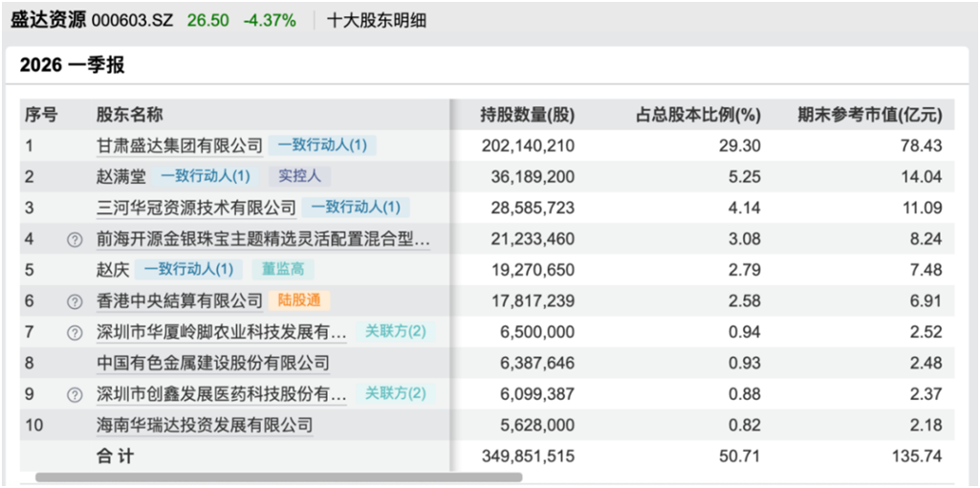This screenshot has height=488, width=980.
Task: Sort by 期末参考市值(亿元) column header
Action: (x=869, y=115)
